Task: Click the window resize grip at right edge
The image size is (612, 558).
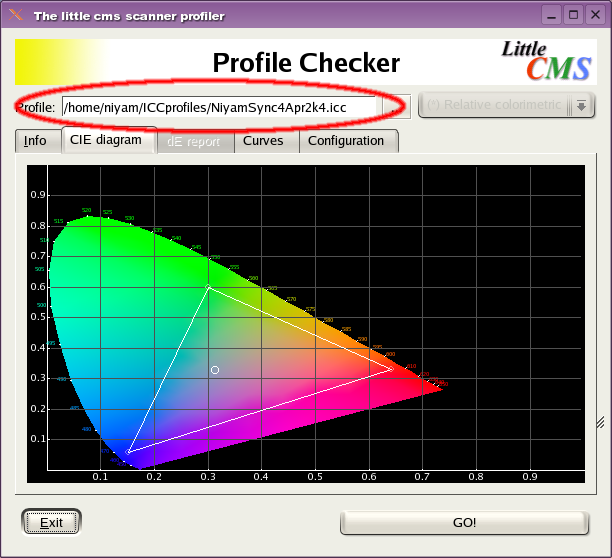Action: tap(601, 422)
